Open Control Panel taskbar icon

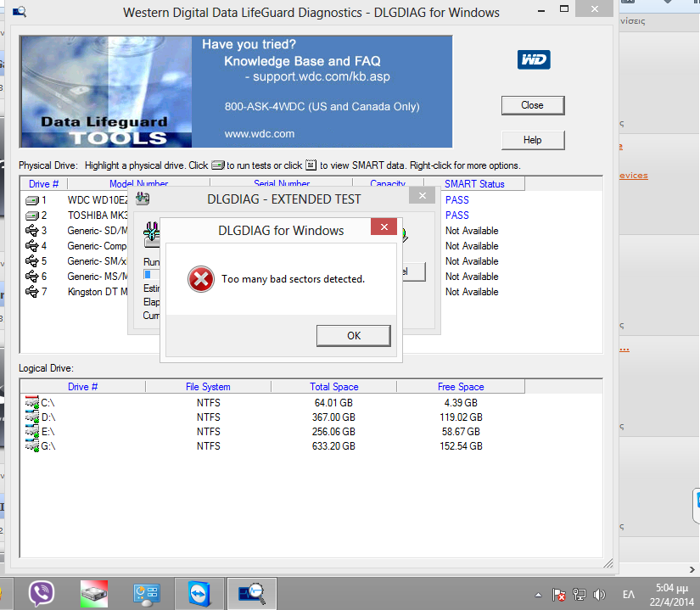147,594
